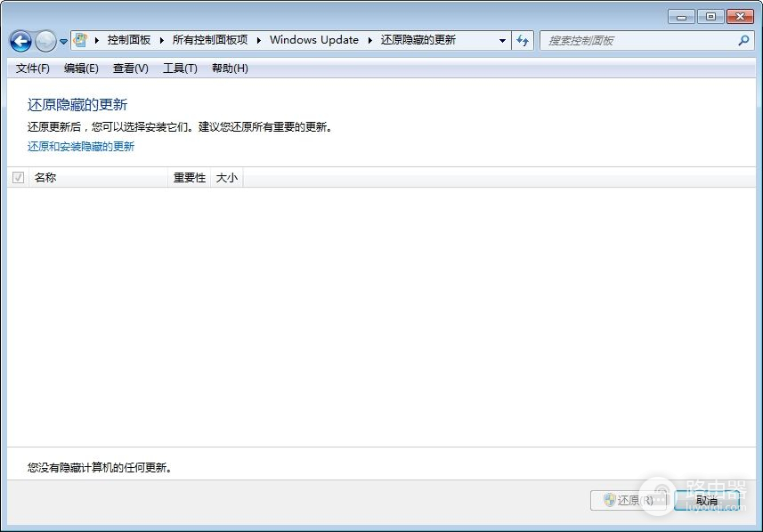Go to Windows Update breadcrumb
This screenshot has width=763, height=532.
[314, 40]
